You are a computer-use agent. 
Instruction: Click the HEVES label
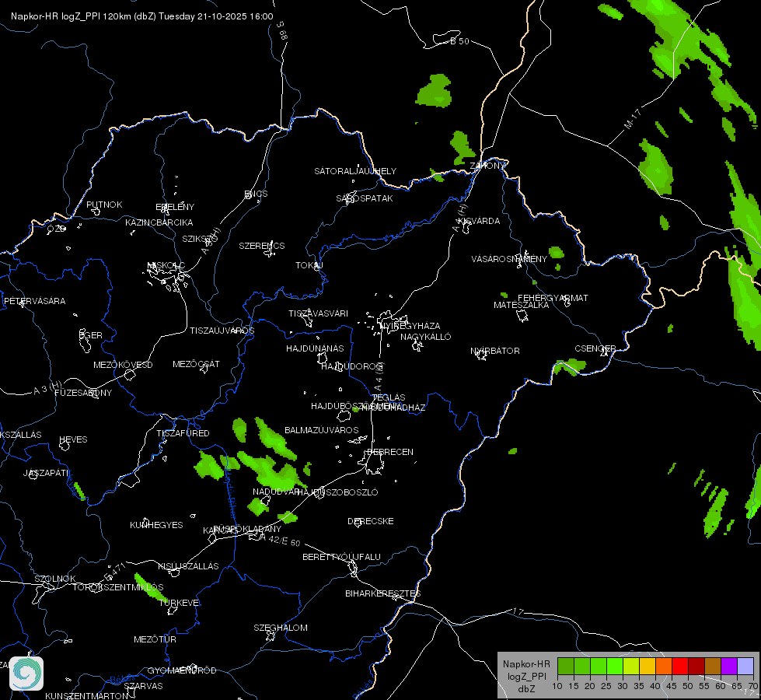pos(73,439)
